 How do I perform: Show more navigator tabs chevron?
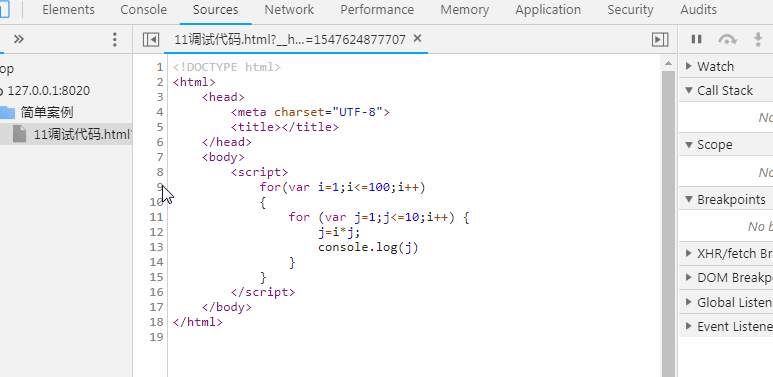tap(19, 39)
